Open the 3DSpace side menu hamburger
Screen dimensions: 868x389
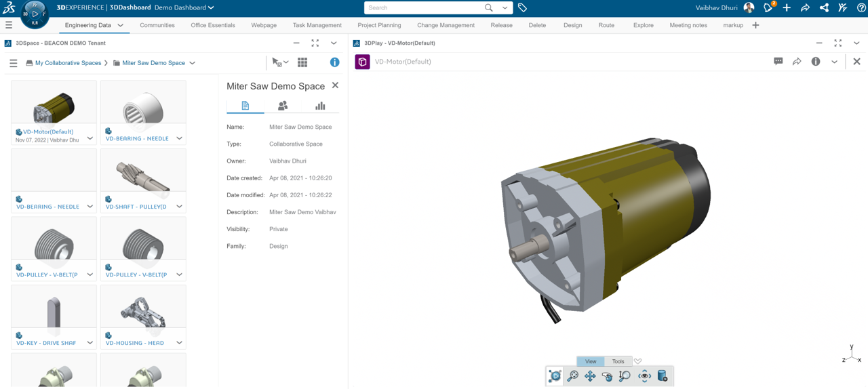tap(13, 63)
